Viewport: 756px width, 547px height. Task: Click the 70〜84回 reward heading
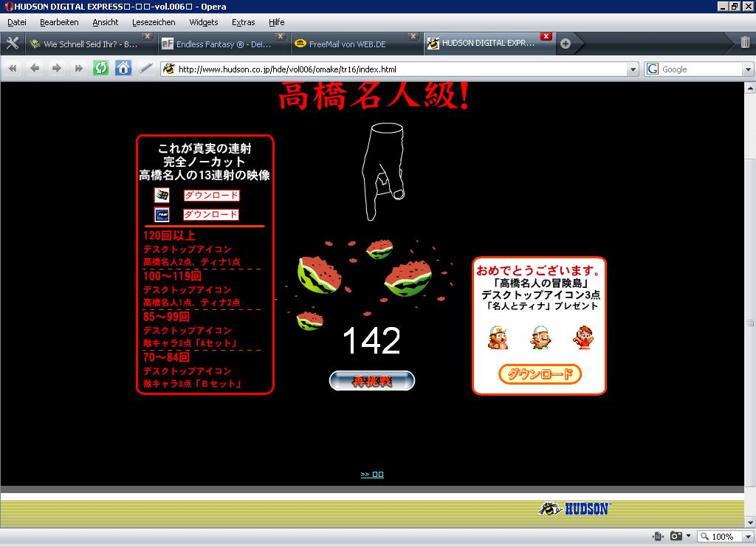(166, 357)
